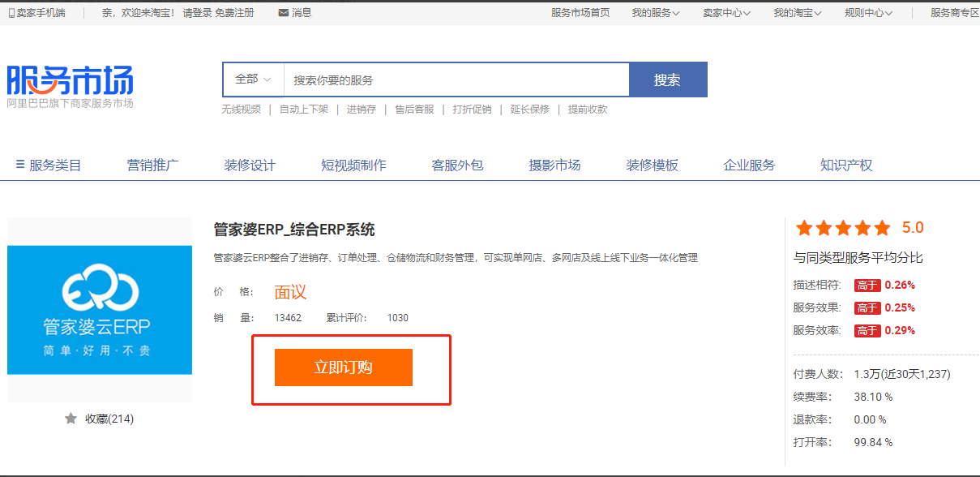Click the 5.0 rating score
The image size is (980, 477).
coord(913,228)
